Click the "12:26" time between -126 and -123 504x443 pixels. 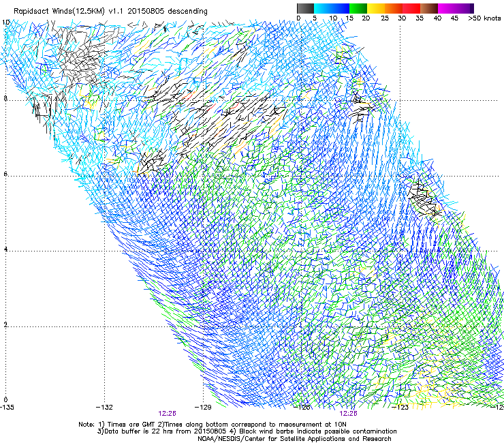coord(349,414)
